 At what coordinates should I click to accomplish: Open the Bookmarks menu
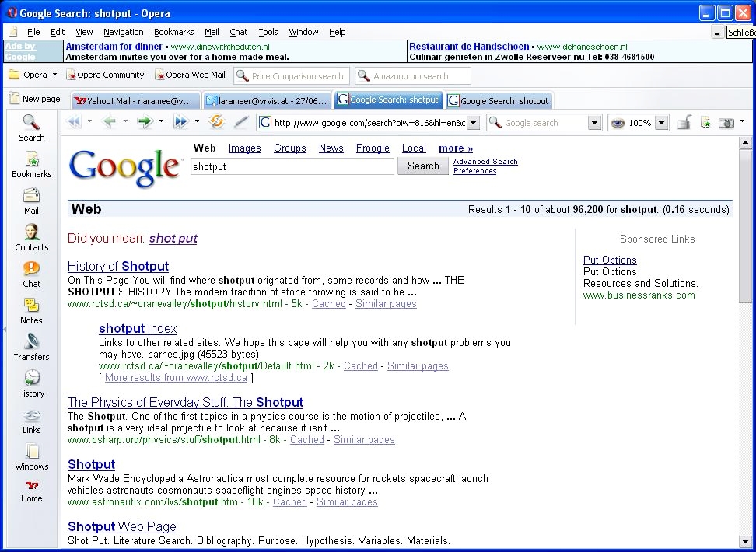click(173, 32)
